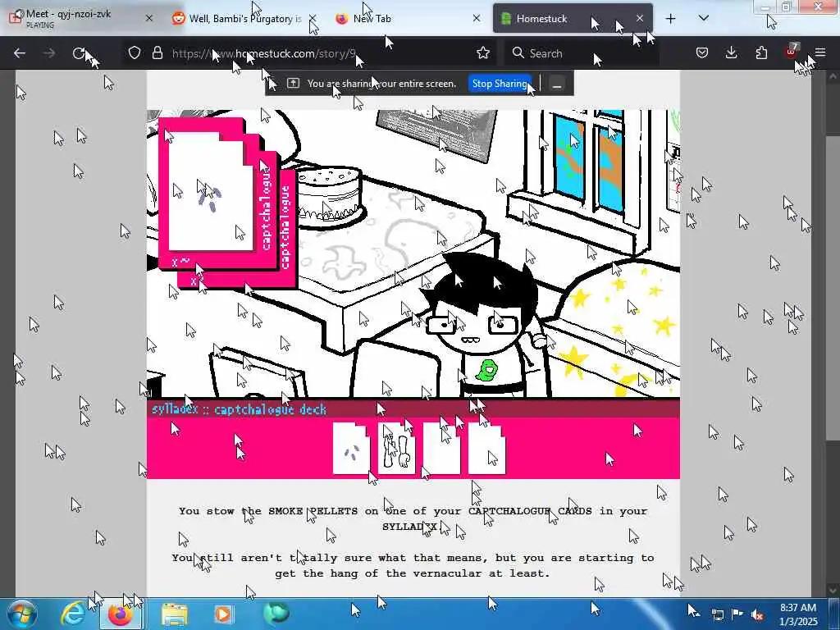Click the muted volume tray icon
The width and height of the screenshot is (840, 630).
click(x=757, y=614)
